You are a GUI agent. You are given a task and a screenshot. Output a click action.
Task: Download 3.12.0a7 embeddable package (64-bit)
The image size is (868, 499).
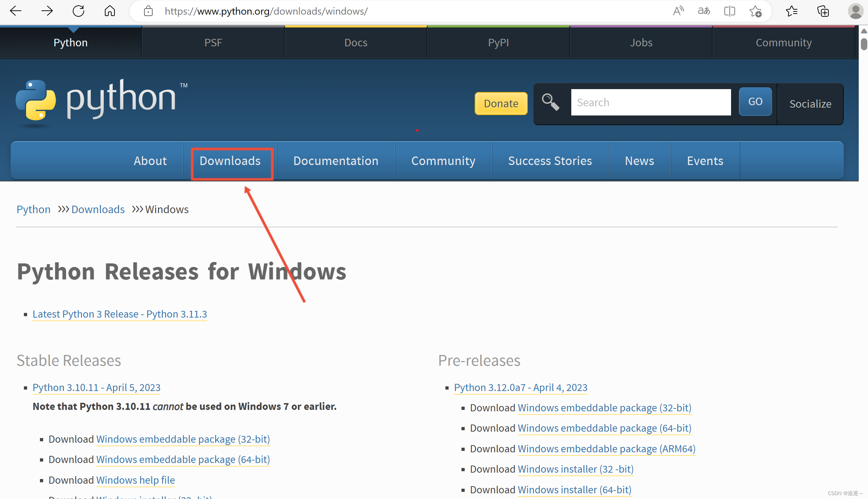(604, 428)
